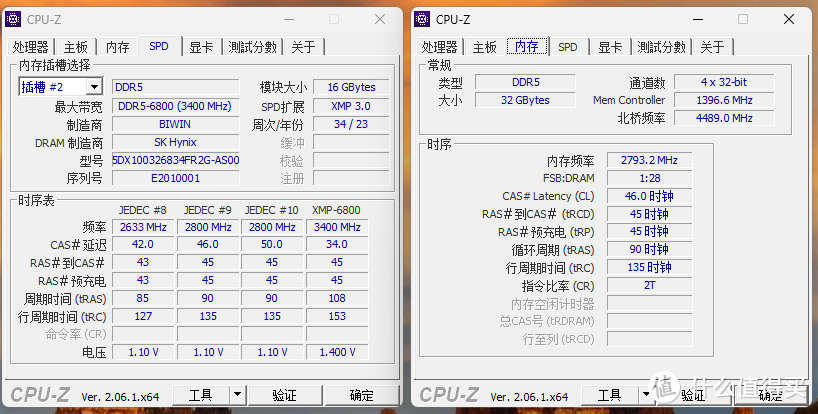Click the 4489.0 MHz 北桥频率 field
Image resolution: width=818 pixels, height=414 pixels.
tap(724, 118)
